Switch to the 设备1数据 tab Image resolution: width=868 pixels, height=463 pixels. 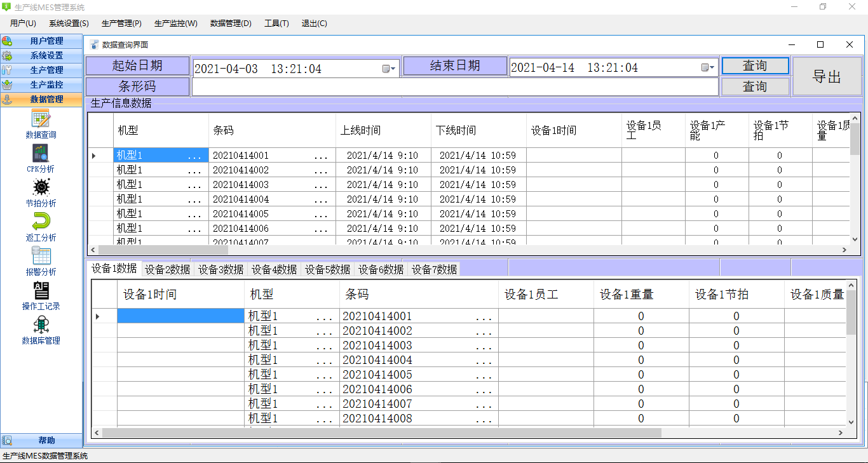click(114, 268)
